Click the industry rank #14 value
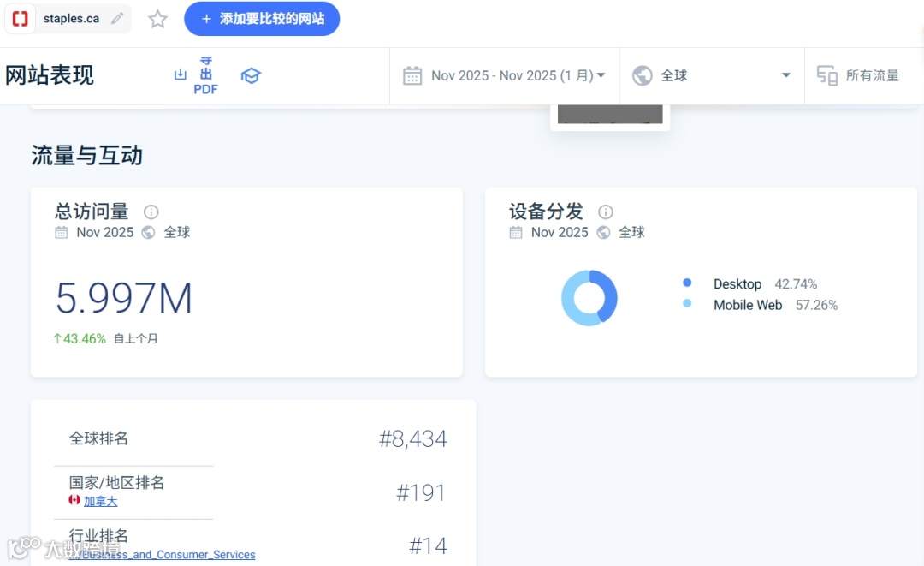Screen dimensions: 924x566 (429, 545)
